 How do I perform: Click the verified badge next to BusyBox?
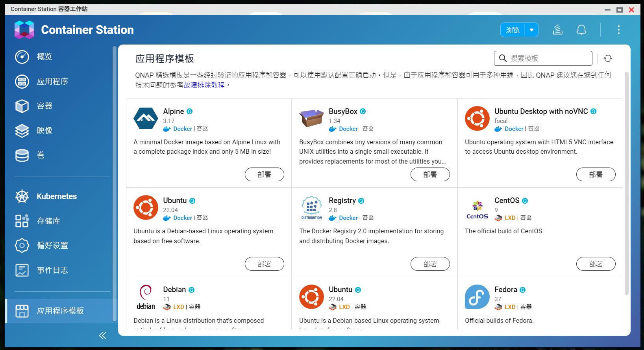tap(363, 112)
